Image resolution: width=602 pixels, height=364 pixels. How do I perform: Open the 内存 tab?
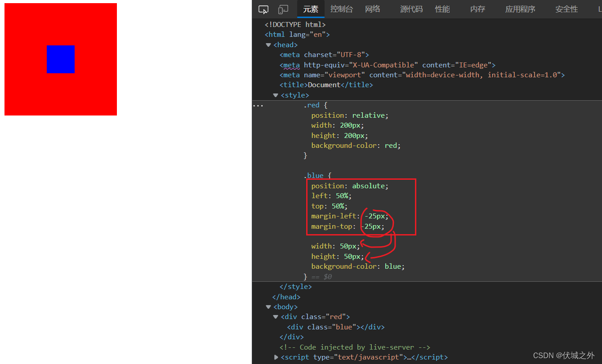[478, 9]
